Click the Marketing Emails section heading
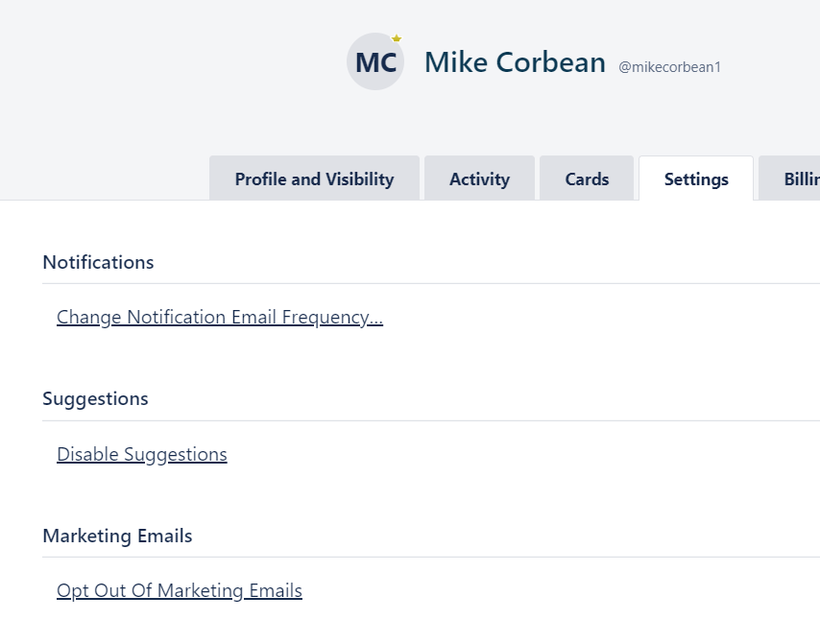The image size is (820, 644). [x=118, y=536]
